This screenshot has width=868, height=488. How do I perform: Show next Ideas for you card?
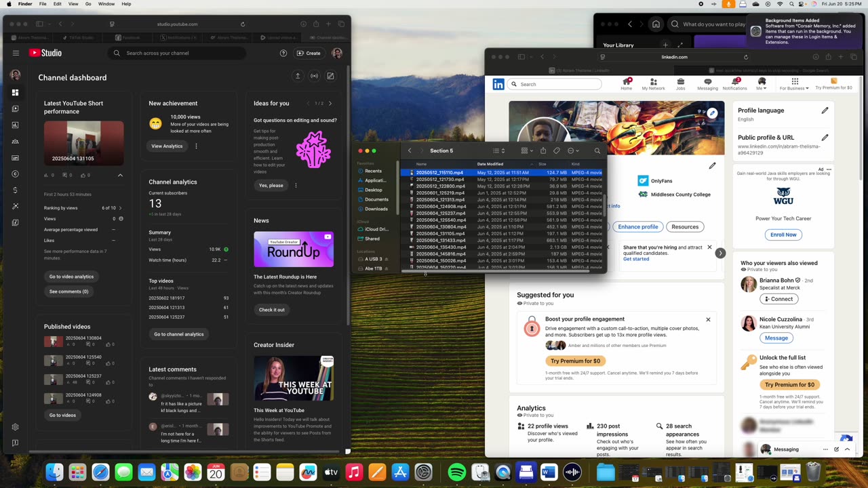tap(330, 103)
